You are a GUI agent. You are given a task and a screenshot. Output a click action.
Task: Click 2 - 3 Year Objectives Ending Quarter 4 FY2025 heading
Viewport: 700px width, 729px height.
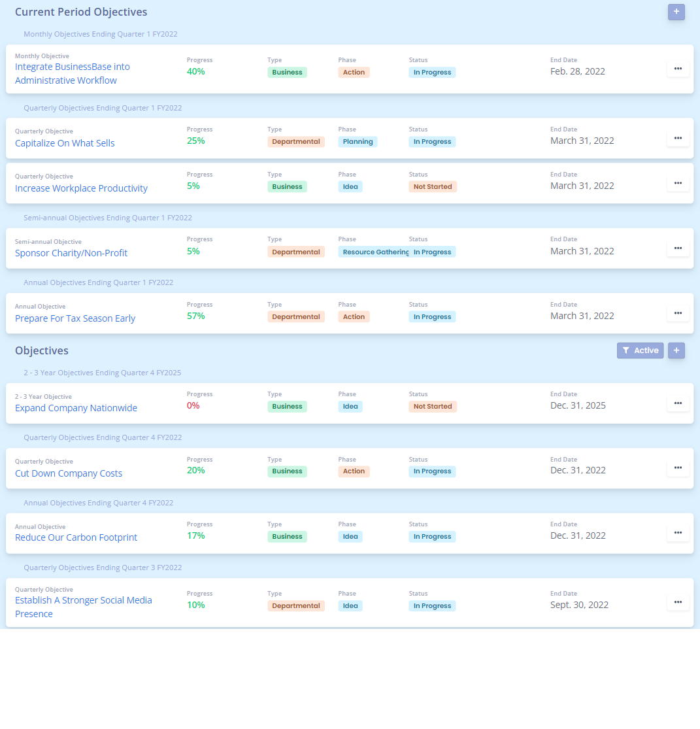(102, 373)
